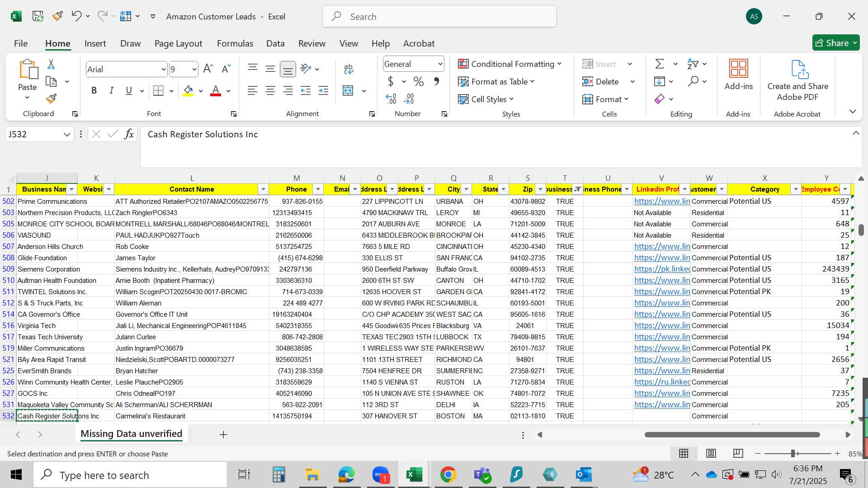Click the Format cells button
Viewport: 868px width, 488px height.
pyautogui.click(x=605, y=99)
